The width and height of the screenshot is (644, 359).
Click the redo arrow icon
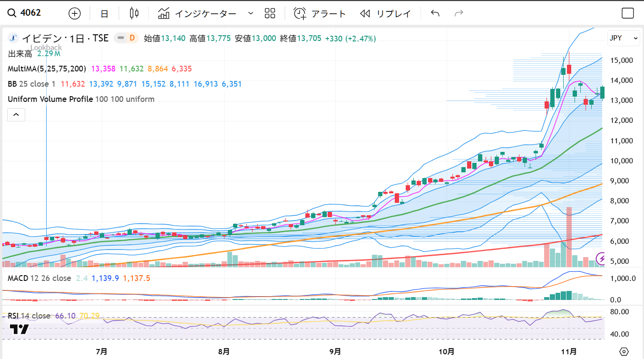tap(459, 13)
